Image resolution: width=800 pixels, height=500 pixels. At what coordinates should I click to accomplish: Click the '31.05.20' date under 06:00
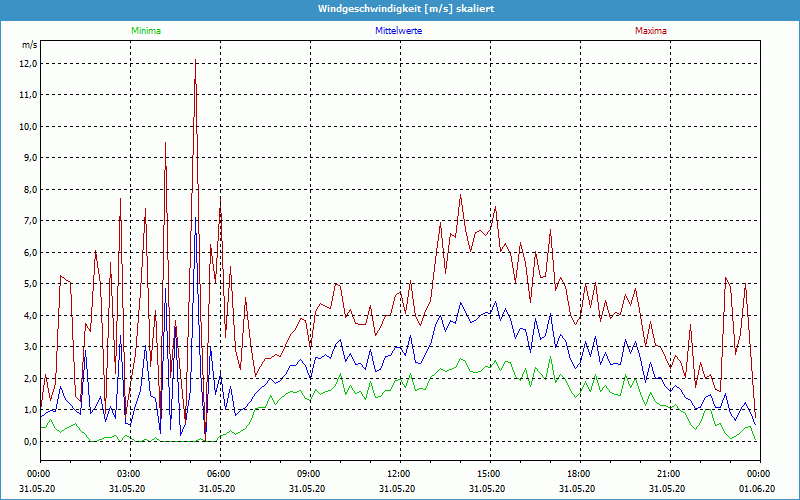(217, 488)
